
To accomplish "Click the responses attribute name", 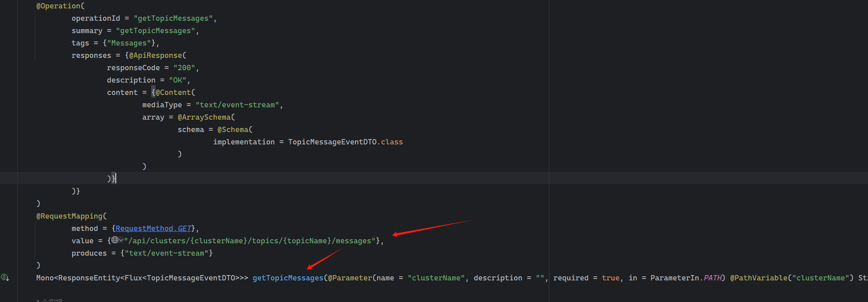I will [91, 55].
